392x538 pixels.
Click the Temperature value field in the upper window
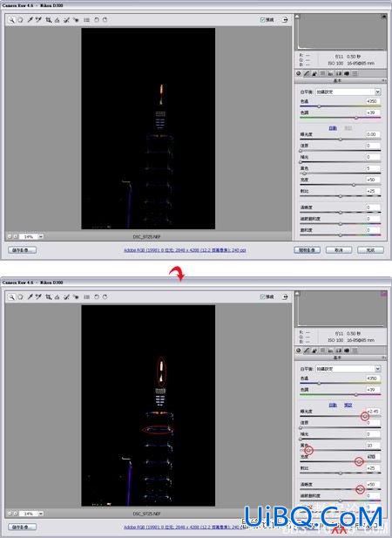373,101
